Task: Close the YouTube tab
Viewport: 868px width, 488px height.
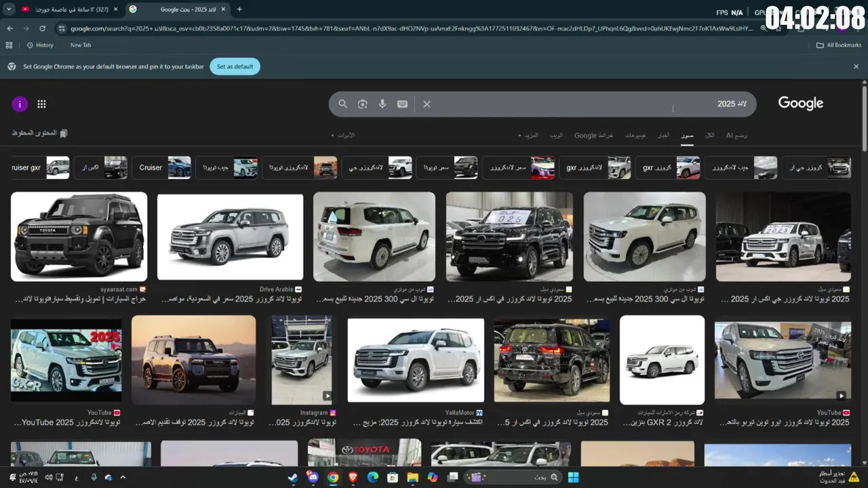Action: pyautogui.click(x=116, y=9)
